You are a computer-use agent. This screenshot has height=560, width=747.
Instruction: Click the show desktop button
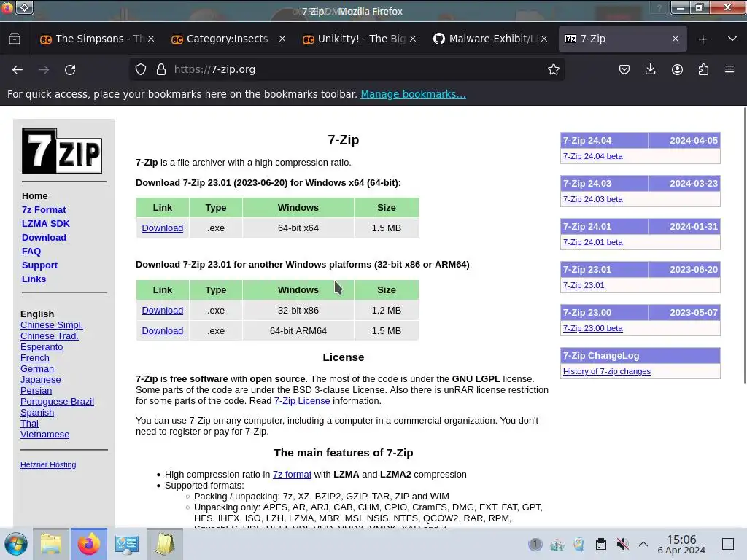[728, 544]
